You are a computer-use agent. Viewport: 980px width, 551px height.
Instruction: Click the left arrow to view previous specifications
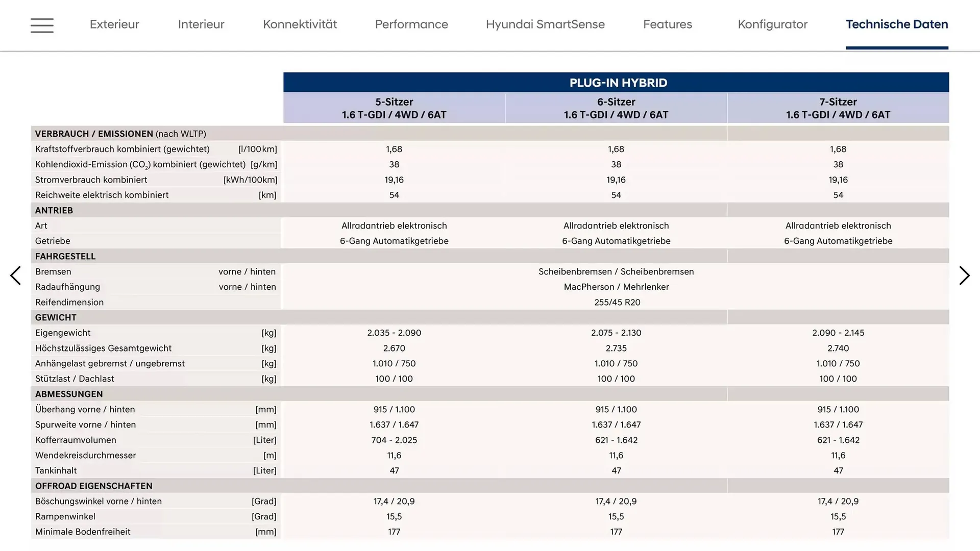tap(16, 275)
